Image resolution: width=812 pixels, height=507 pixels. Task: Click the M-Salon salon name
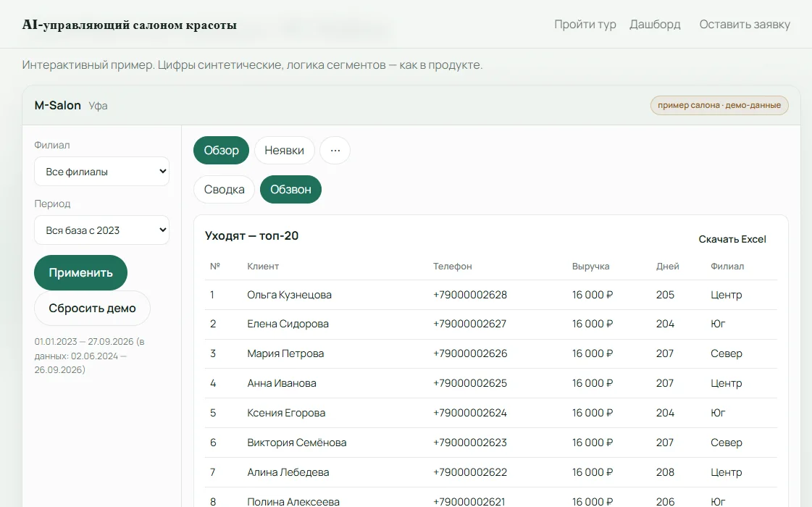tap(57, 105)
